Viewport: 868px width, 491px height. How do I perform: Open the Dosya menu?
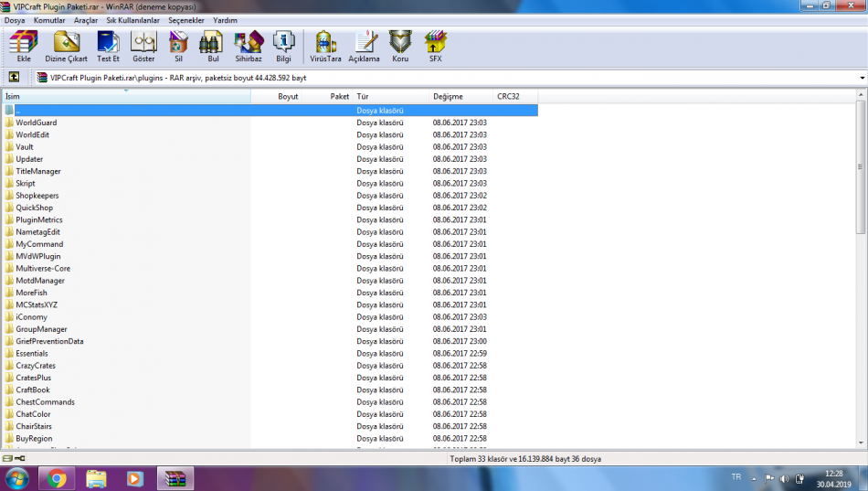pos(15,20)
